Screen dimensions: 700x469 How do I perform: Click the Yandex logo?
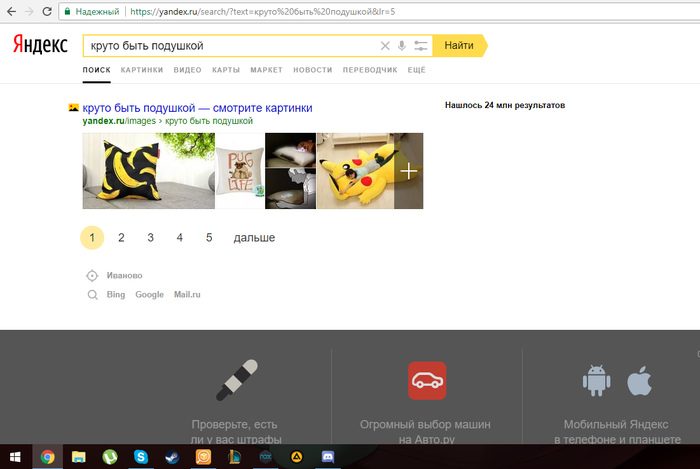[x=40, y=45]
